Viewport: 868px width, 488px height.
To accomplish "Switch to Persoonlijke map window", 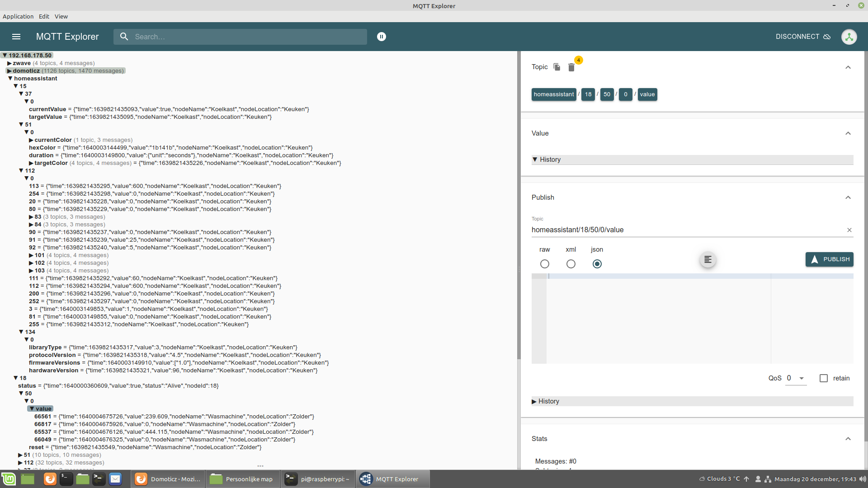I will (242, 479).
